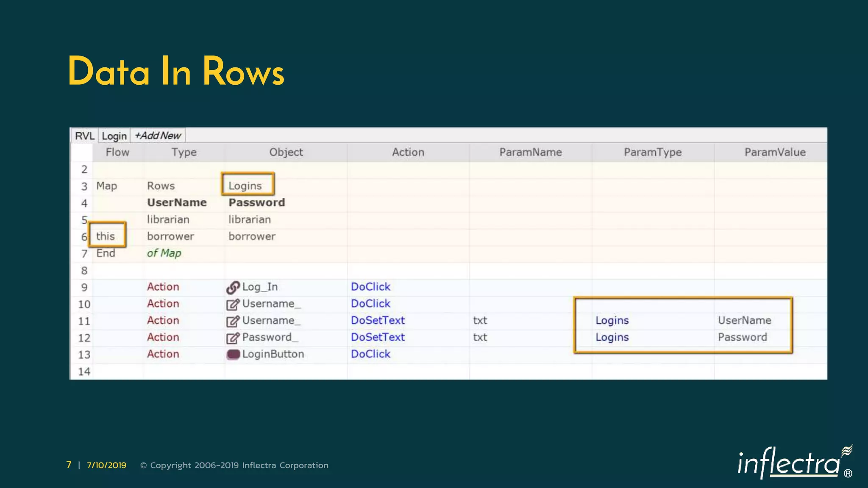Select the bold UserName header cell
868x488 pixels.
point(177,202)
